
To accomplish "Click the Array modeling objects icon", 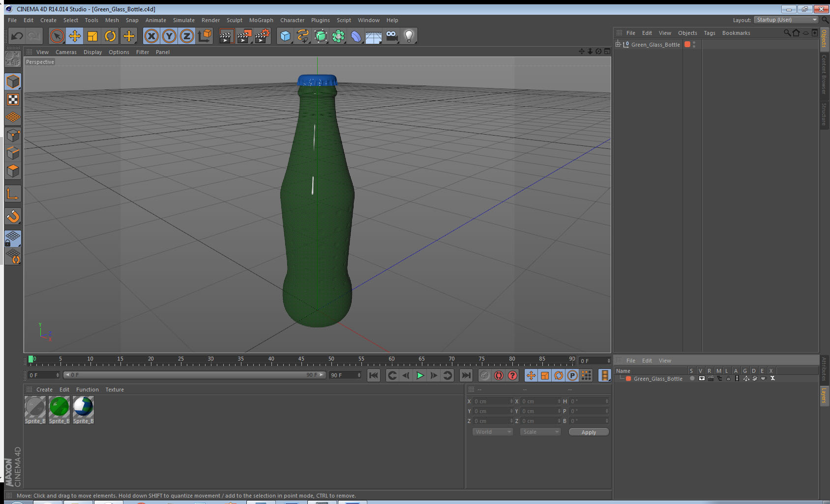I will (x=338, y=36).
